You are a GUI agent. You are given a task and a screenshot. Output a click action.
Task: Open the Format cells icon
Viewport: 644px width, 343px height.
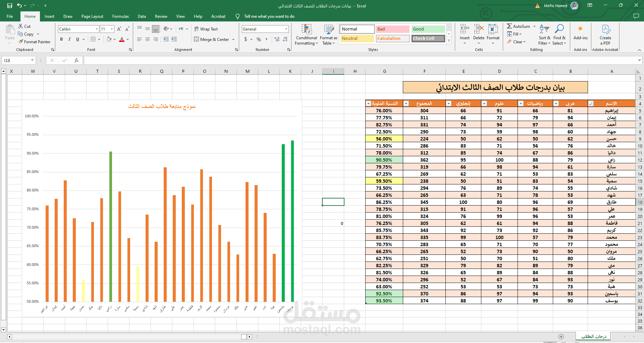(493, 29)
